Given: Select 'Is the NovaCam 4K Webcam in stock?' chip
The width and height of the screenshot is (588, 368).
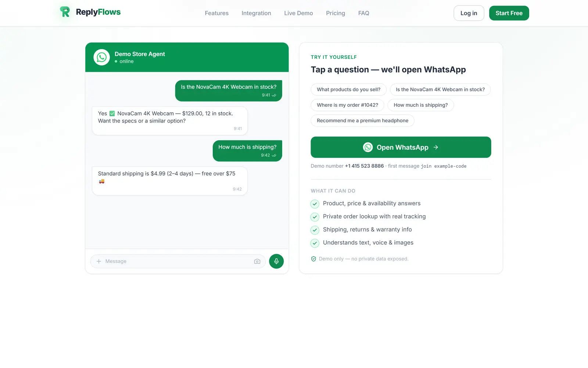Looking at the screenshot, I should point(440,89).
